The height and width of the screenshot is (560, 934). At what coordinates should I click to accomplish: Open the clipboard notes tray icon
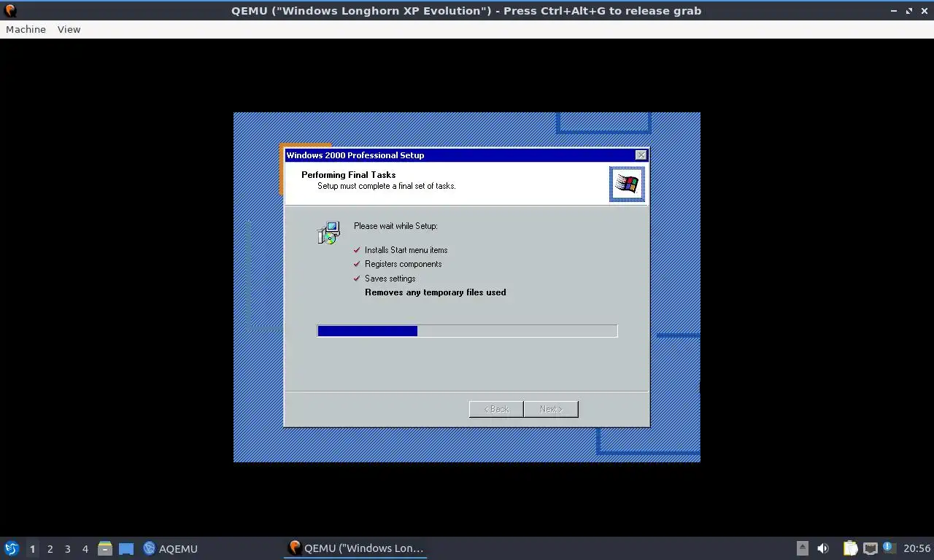pos(850,548)
